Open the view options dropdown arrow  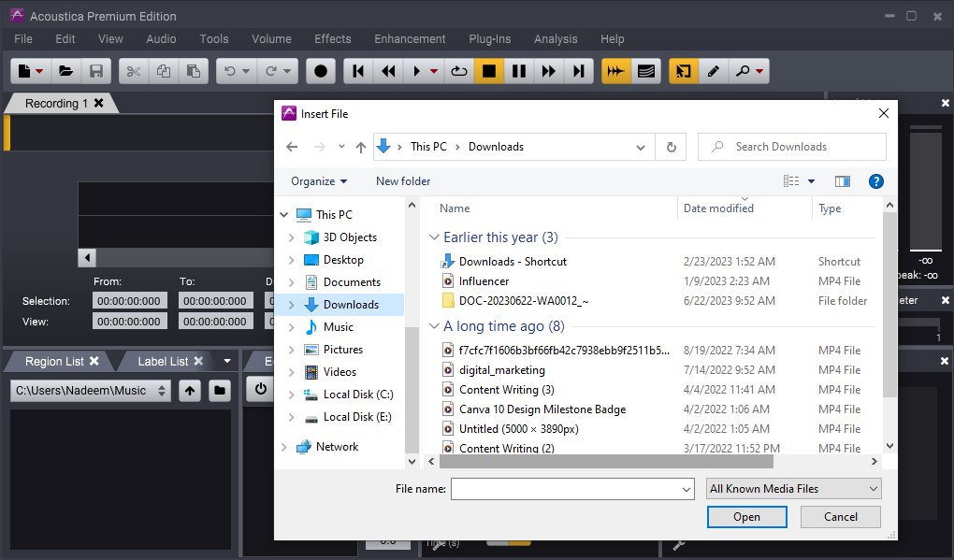tap(811, 181)
